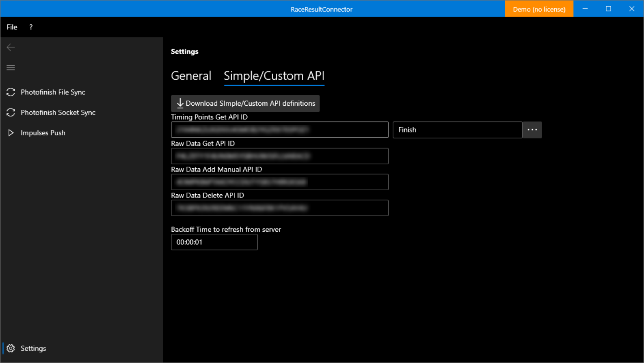The image size is (644, 363).
Task: Click the download arrow icon
Action: click(x=180, y=103)
